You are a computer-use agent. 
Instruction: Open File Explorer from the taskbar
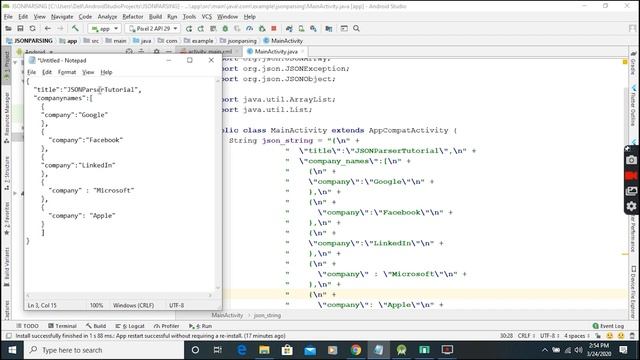coord(264,350)
